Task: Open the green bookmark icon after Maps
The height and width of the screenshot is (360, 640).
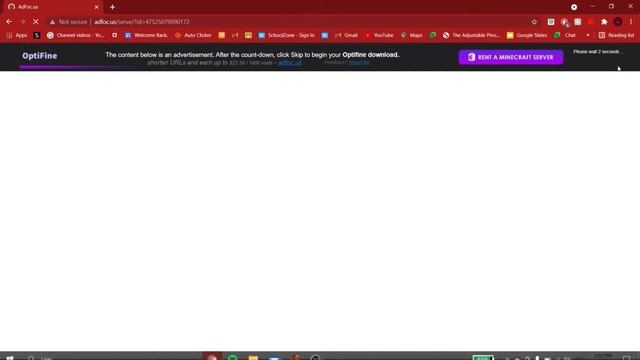Action: point(433,36)
